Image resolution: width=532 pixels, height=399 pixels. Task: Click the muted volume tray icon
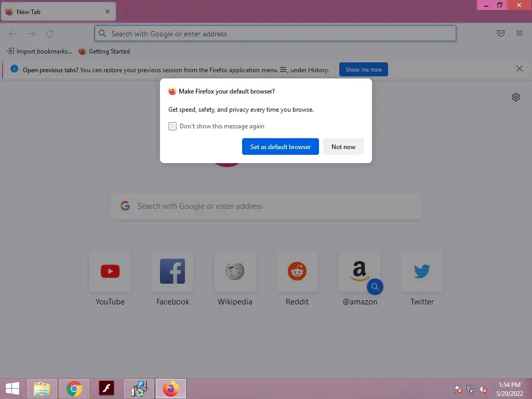[x=483, y=389]
